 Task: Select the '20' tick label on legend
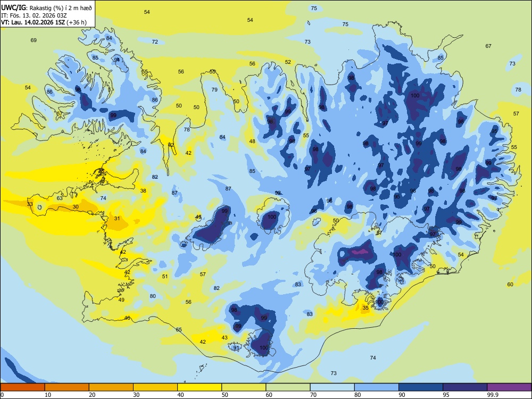click(92, 395)
